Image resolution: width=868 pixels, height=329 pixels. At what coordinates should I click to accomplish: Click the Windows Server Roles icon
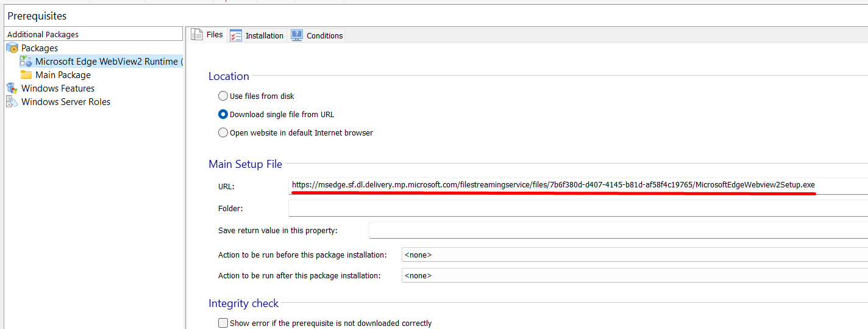click(12, 102)
